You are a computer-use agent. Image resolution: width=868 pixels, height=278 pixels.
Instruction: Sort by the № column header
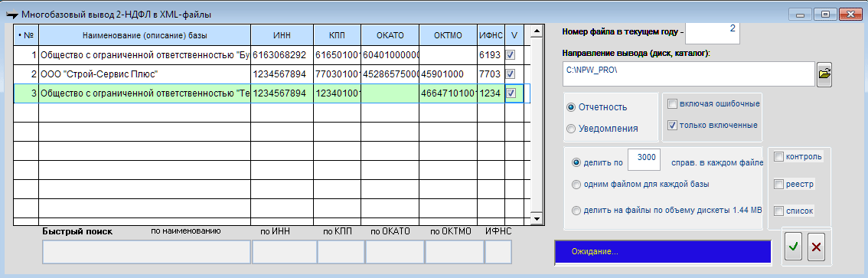click(26, 35)
